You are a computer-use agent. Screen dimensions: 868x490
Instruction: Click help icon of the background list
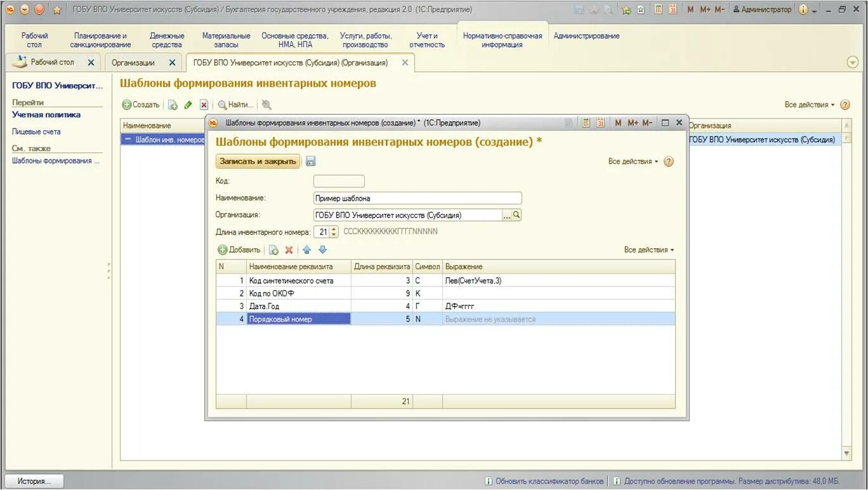(x=845, y=105)
